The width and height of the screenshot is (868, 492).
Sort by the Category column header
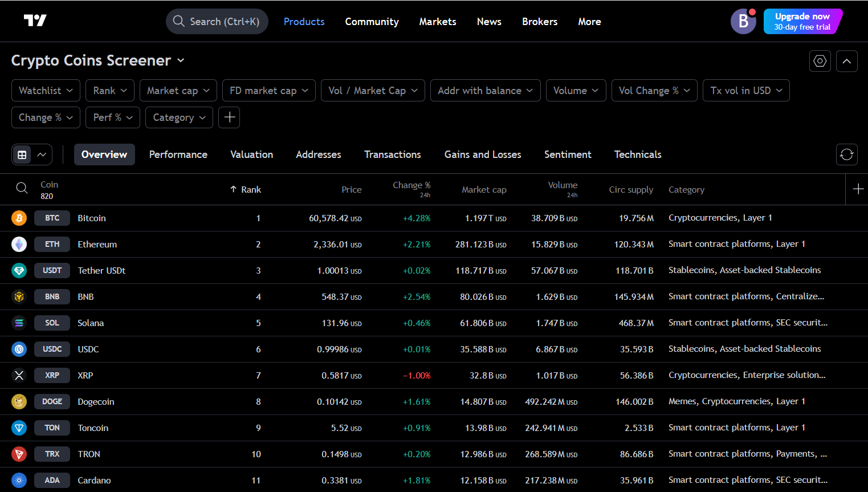click(x=686, y=190)
